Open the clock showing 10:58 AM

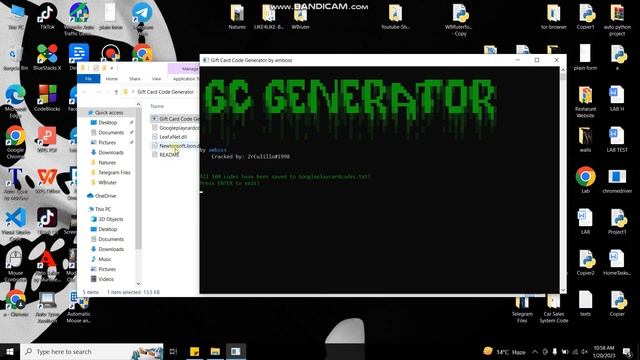tap(604, 351)
